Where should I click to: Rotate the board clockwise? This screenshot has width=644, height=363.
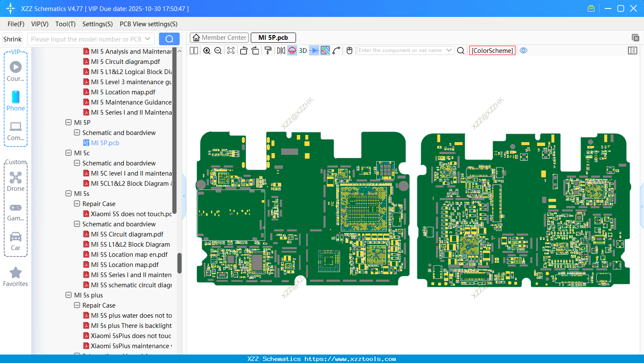coord(255,50)
